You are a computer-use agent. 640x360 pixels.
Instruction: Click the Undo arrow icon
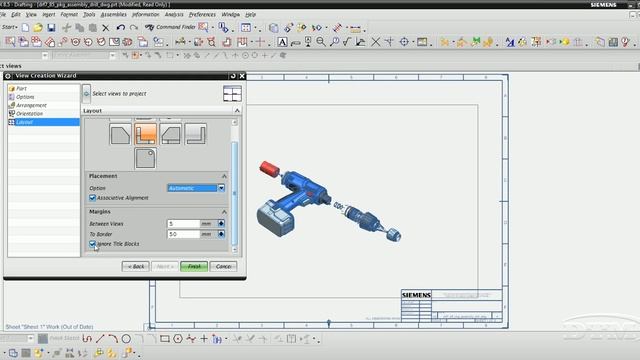[120, 27]
